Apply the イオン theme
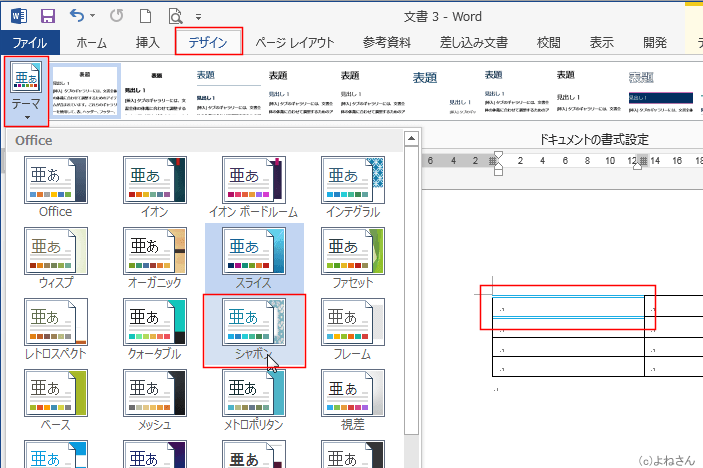 point(155,187)
